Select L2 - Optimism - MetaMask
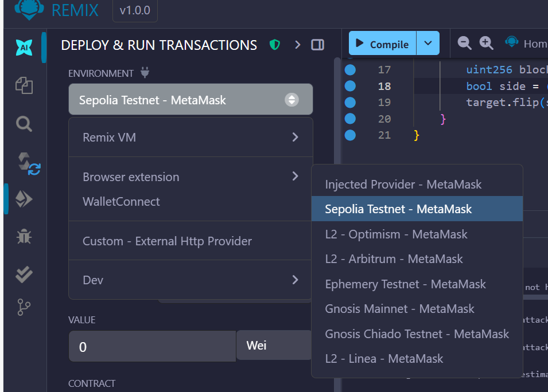548x392 pixels. (417, 234)
